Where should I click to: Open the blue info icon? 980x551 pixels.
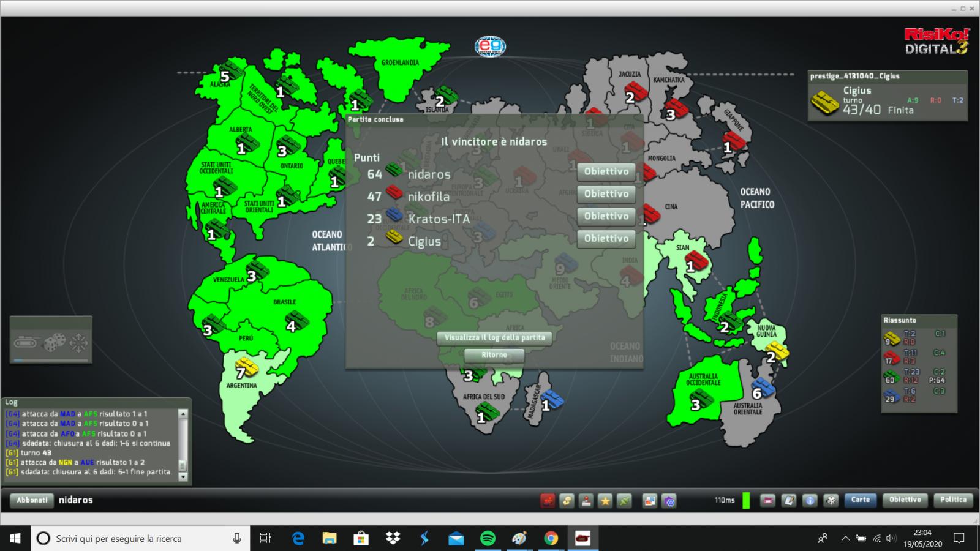(810, 500)
